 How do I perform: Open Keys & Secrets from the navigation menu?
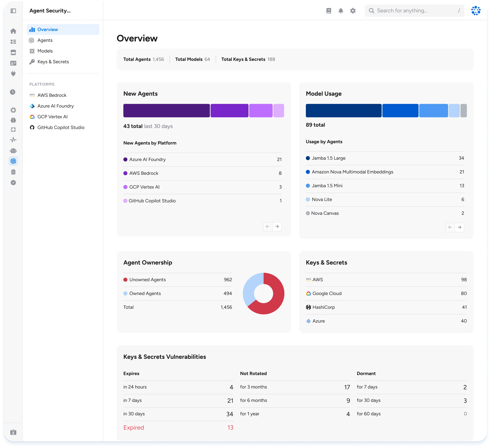tap(53, 62)
